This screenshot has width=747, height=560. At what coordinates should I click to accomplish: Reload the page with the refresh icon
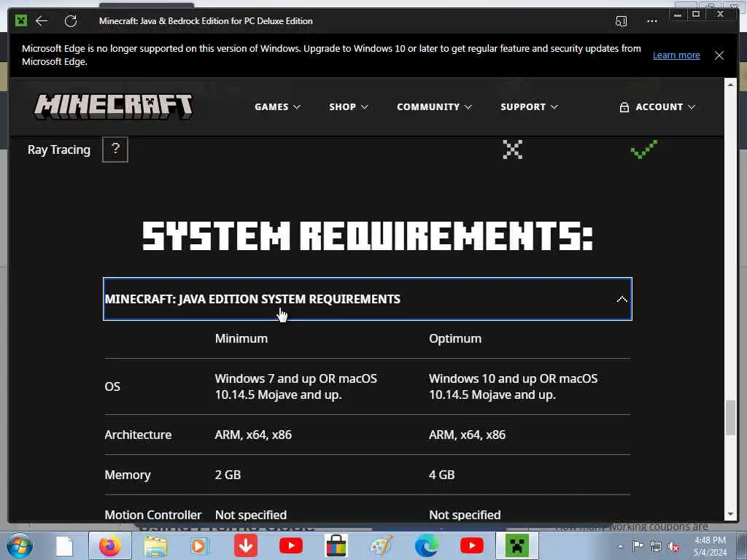(71, 21)
